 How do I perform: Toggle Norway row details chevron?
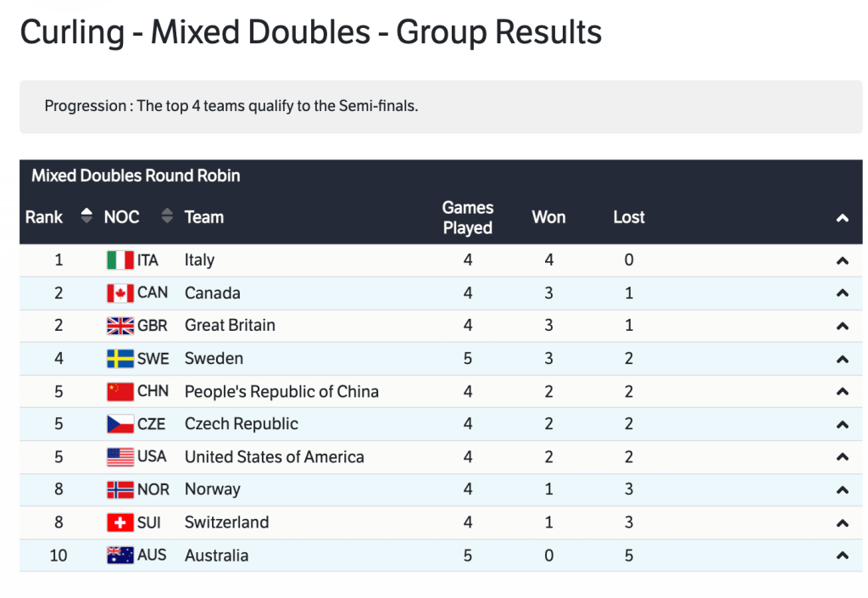tap(842, 490)
